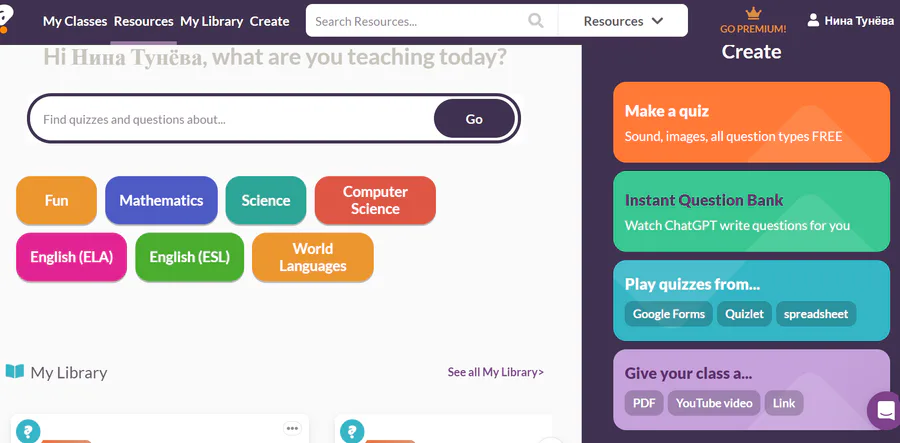Follow the See all My Library link

click(x=495, y=372)
